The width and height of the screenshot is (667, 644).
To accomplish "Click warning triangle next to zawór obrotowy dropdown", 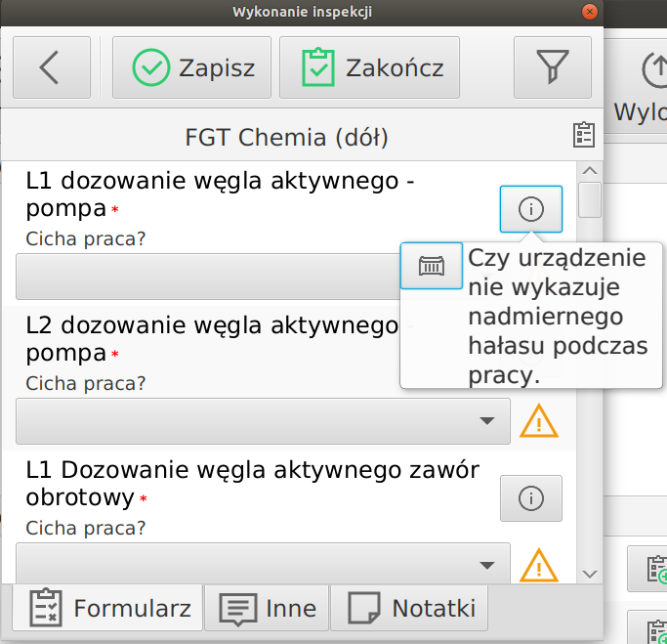I will [538, 565].
